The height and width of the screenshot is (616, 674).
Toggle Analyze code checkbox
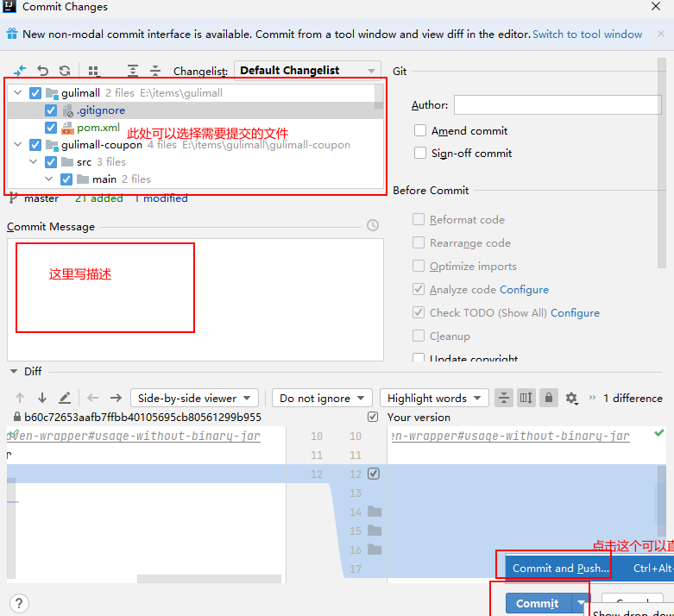[419, 289]
